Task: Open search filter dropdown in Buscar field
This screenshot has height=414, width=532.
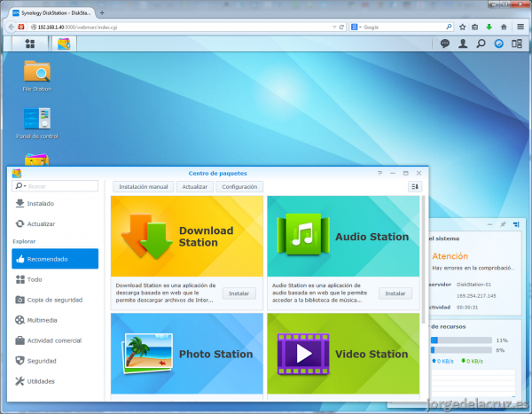Action: tap(20, 186)
